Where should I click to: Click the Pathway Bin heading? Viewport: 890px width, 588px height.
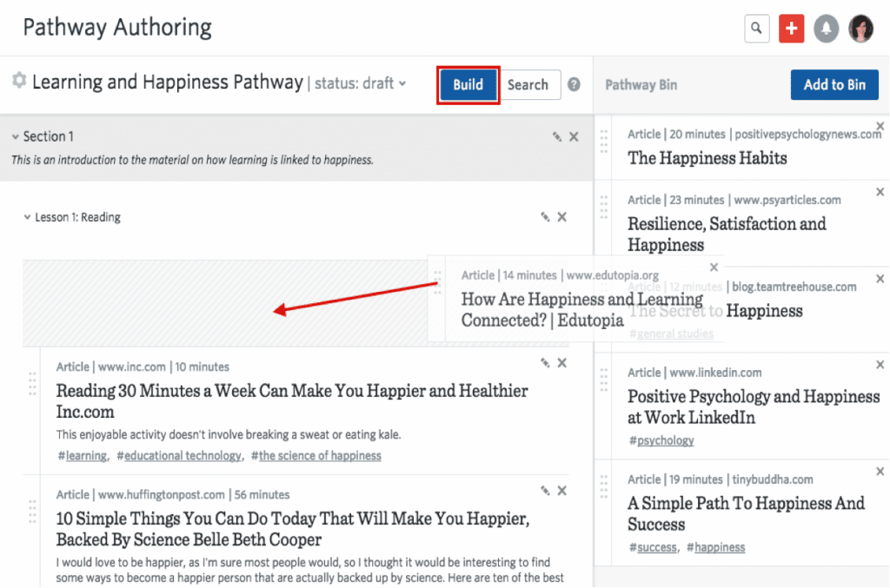(641, 85)
